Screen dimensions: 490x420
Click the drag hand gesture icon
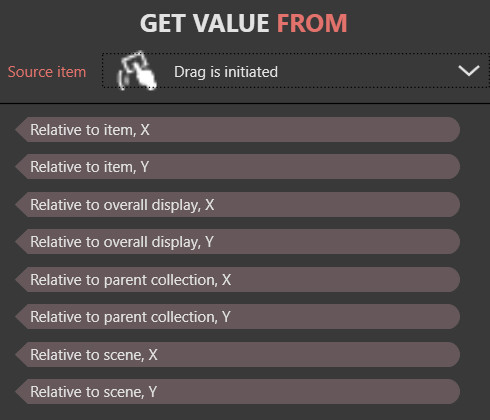137,71
